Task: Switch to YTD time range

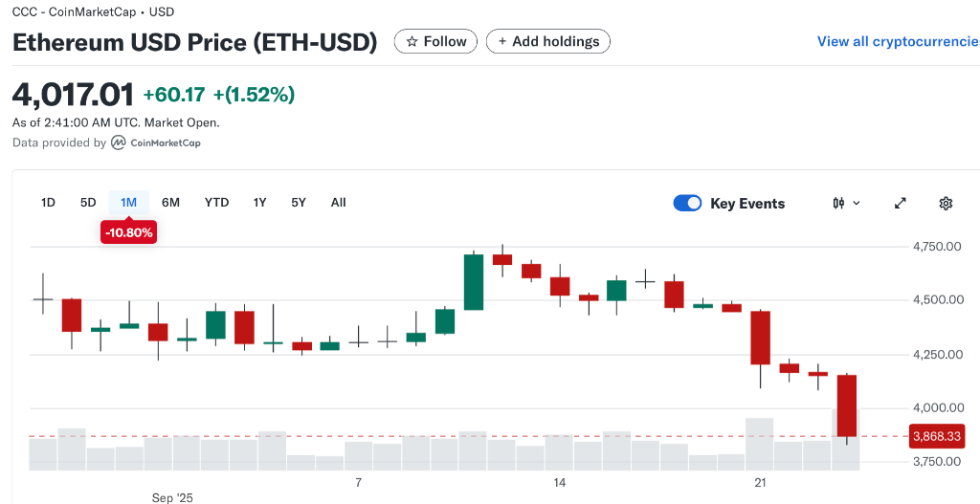Action: [216, 202]
